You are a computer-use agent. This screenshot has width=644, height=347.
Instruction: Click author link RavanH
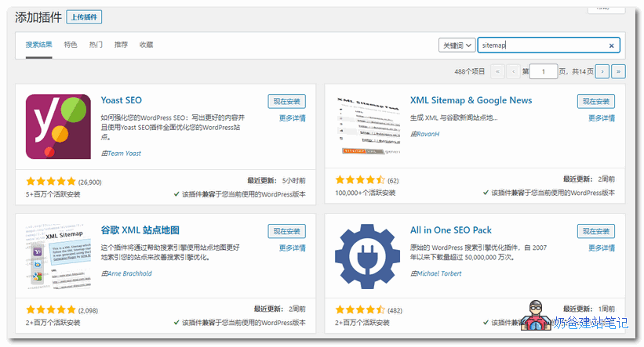pos(428,134)
